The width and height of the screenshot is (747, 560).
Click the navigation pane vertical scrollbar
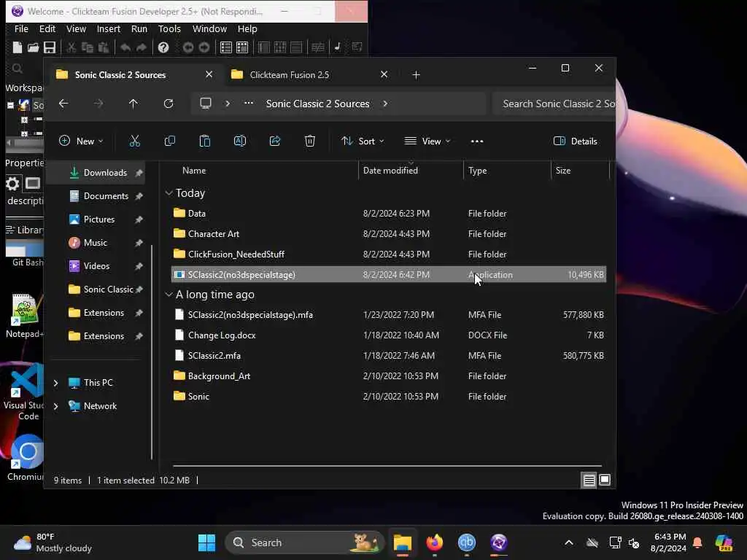point(152,352)
